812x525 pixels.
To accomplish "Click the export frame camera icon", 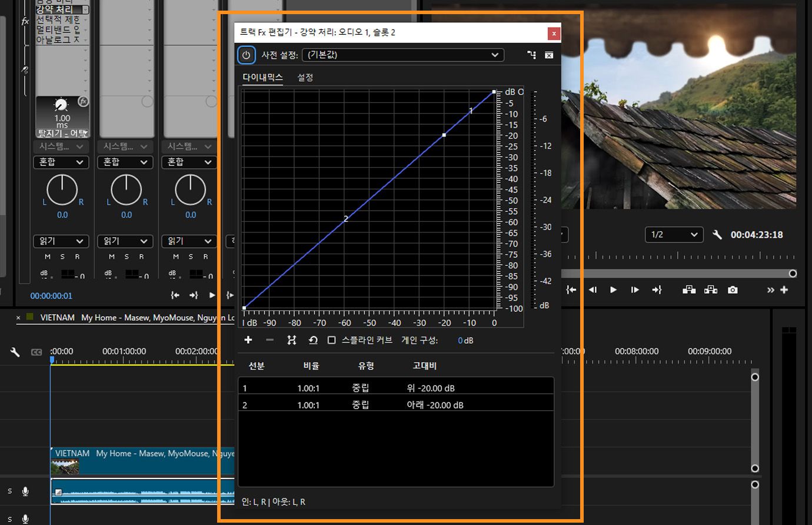I will pyautogui.click(x=733, y=290).
